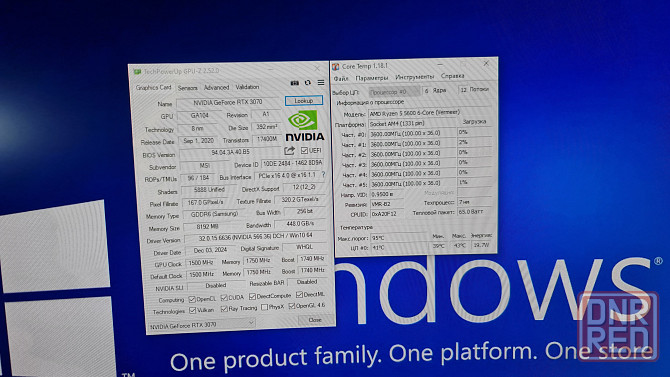Viewport: 670px width, 377px height.
Task: Open the Файл menu in Core Temp
Action: [341, 79]
